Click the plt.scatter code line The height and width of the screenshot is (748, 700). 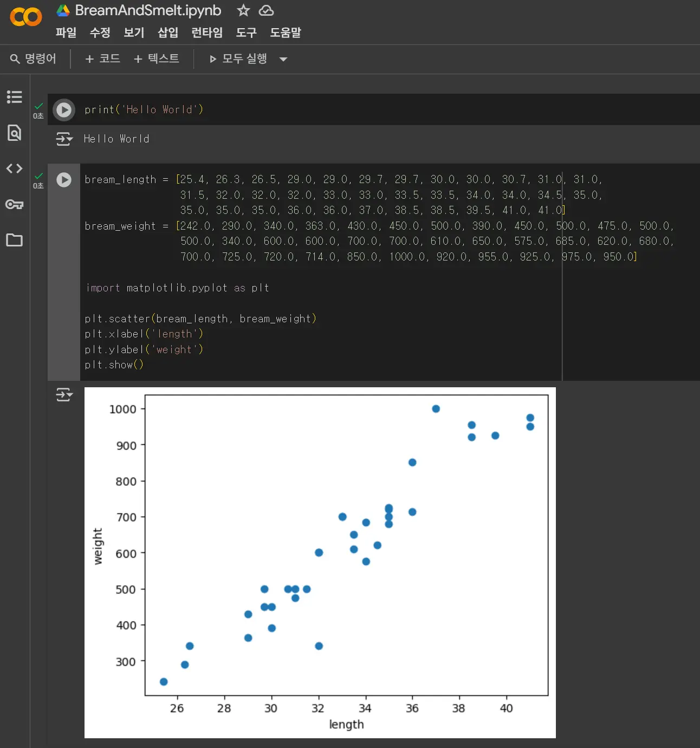click(200, 318)
